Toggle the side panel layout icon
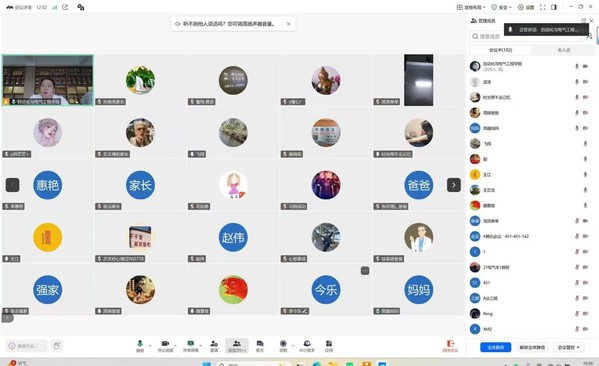Screen dimensions: 599x366 [x=554, y=7]
